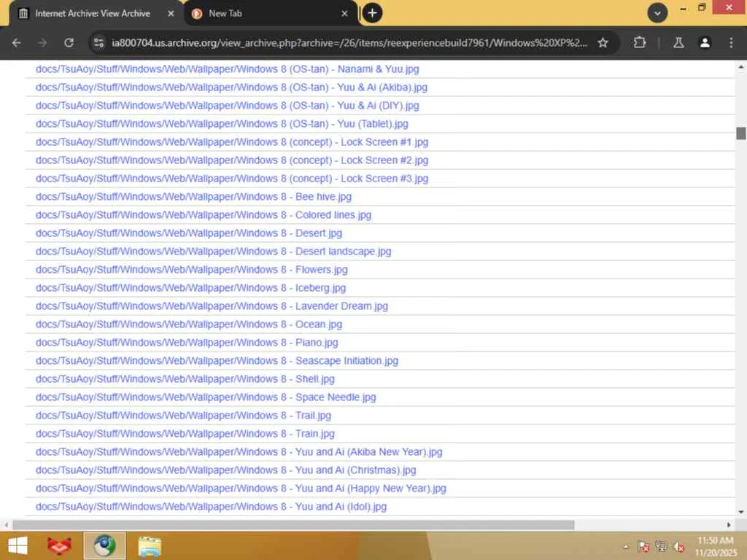Open the Windows Start button
Screen dimensions: 747x560
[x=18, y=545]
